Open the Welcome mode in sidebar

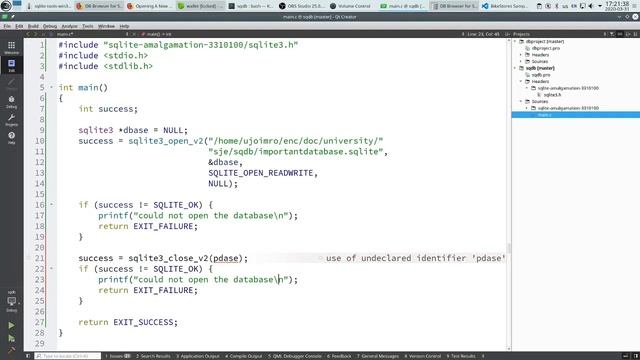(x=11, y=47)
